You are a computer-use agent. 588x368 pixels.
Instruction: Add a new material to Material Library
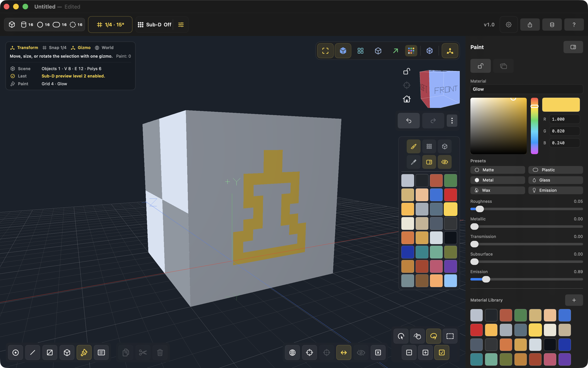tap(574, 300)
